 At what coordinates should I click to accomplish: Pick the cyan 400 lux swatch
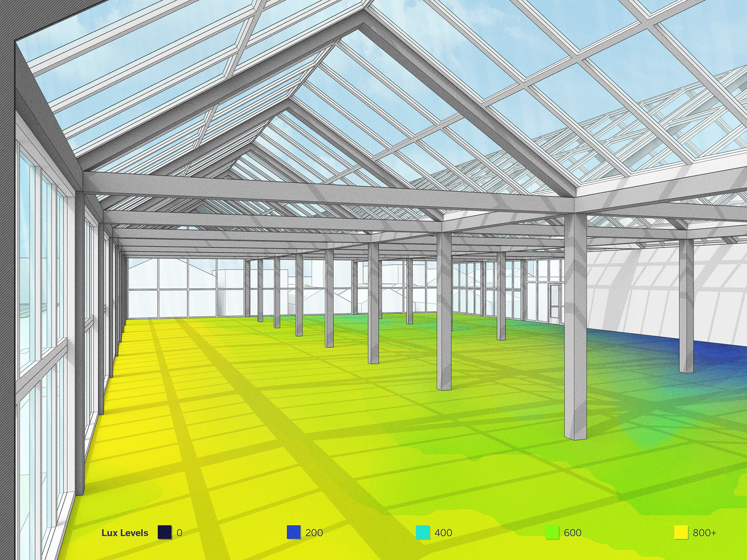pos(423,532)
